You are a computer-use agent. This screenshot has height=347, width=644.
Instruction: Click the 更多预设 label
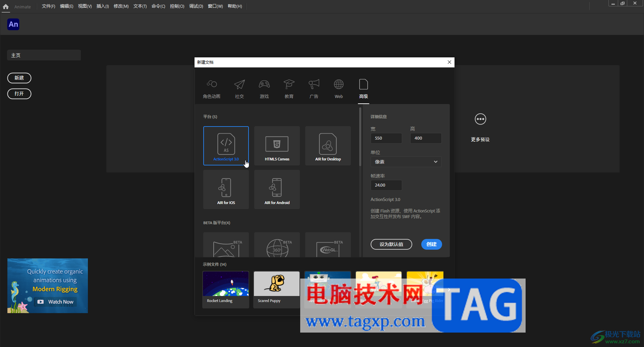pos(480,140)
